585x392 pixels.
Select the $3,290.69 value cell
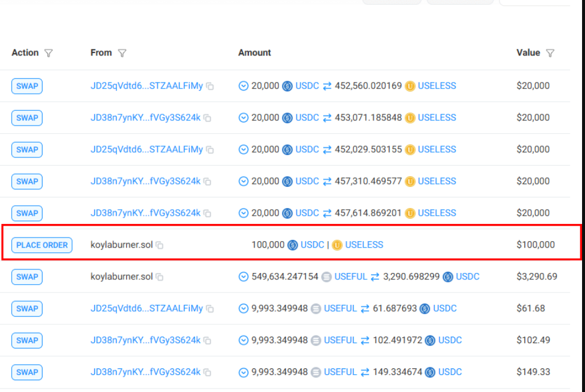coord(537,276)
